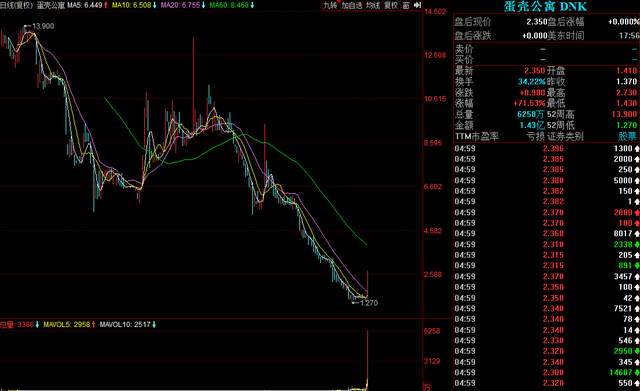Click the tall volume spike bar
Image resolution: width=640 pixels, height=391 pixels.
pos(367,360)
